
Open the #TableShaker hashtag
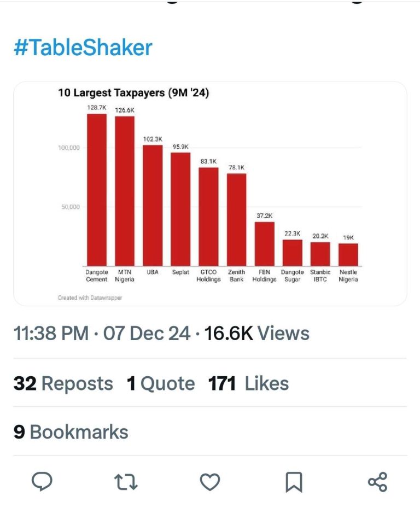click(83, 48)
